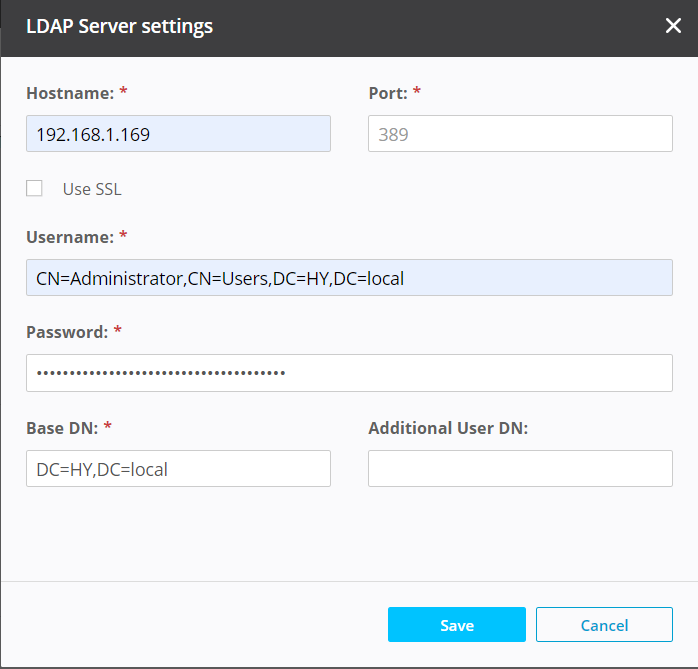Enable the Use SSL checkbox
698x669 pixels.
pos(35,188)
